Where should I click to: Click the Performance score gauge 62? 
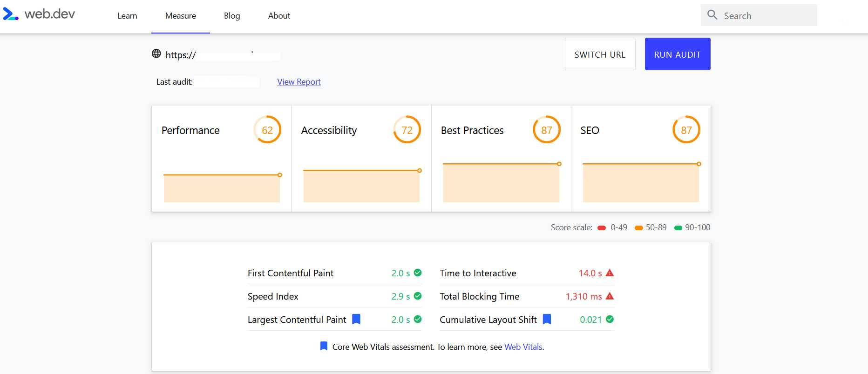click(x=267, y=130)
